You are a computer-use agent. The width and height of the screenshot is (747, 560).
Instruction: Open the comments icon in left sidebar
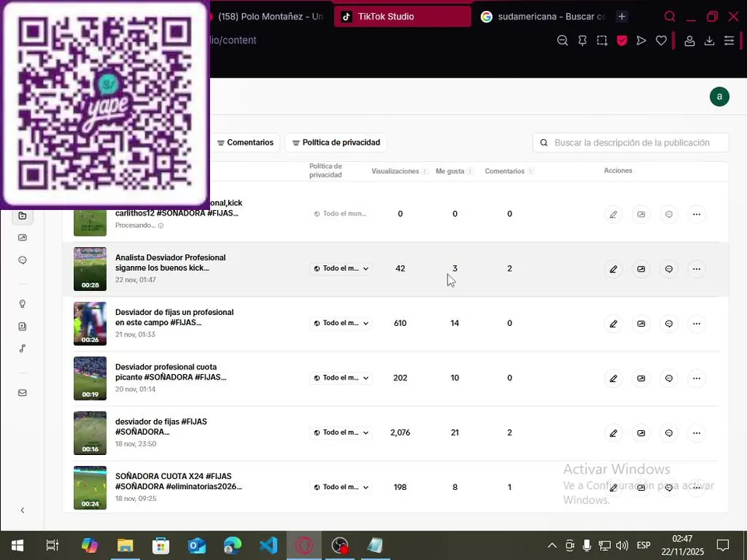tap(23, 260)
